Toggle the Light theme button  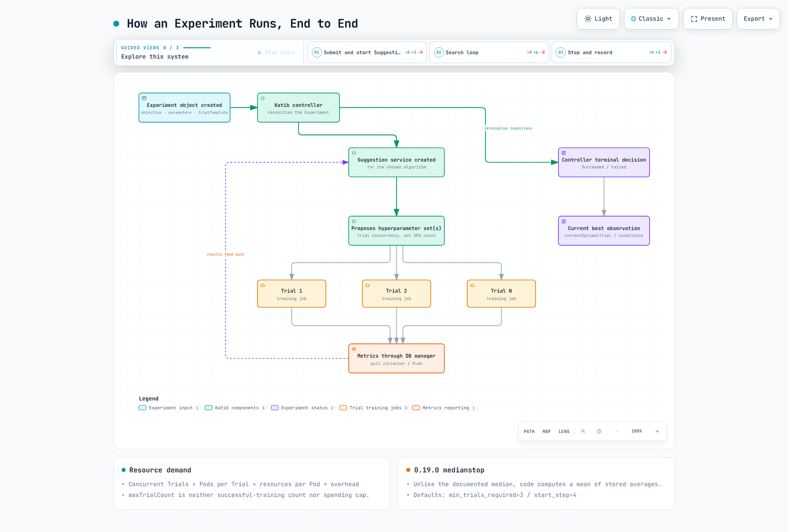coord(598,19)
